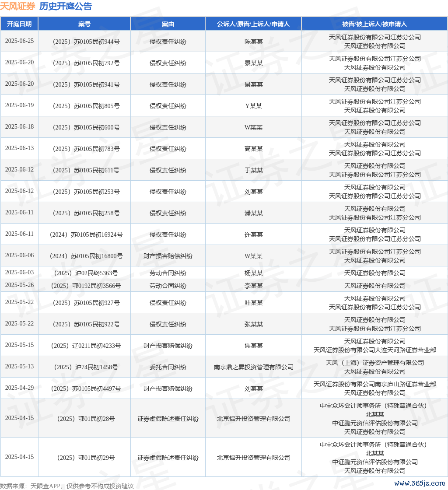Click plaintiff name 李某某
This screenshot has width=448, height=490.
pyautogui.click(x=254, y=286)
